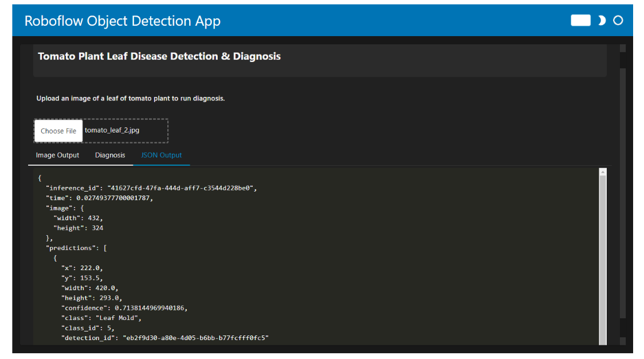The image size is (644, 359).
Task: Click the Roboflow Object Detection App title
Action: tap(122, 21)
